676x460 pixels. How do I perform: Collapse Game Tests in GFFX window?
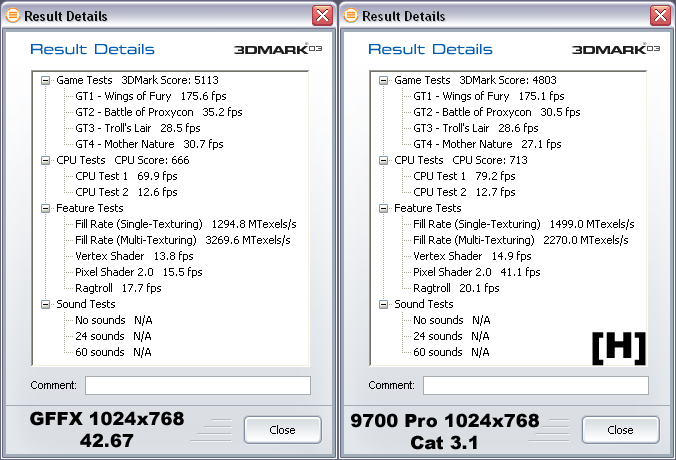pos(45,81)
